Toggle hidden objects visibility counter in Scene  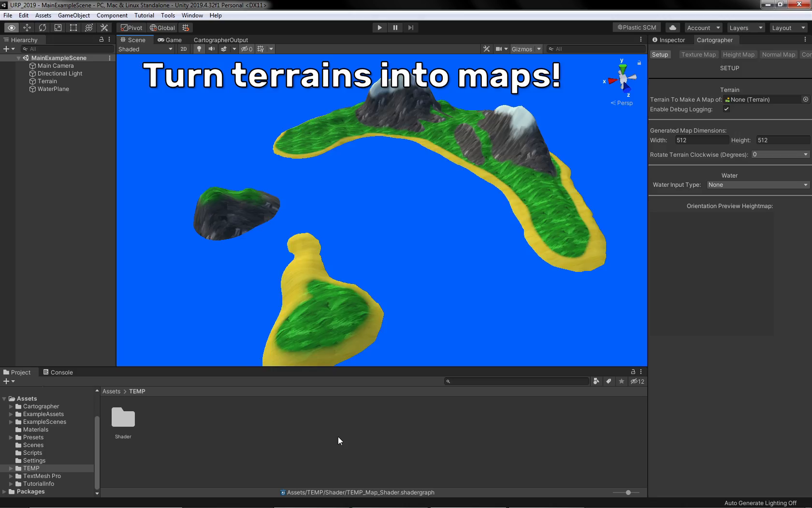pyautogui.click(x=247, y=49)
